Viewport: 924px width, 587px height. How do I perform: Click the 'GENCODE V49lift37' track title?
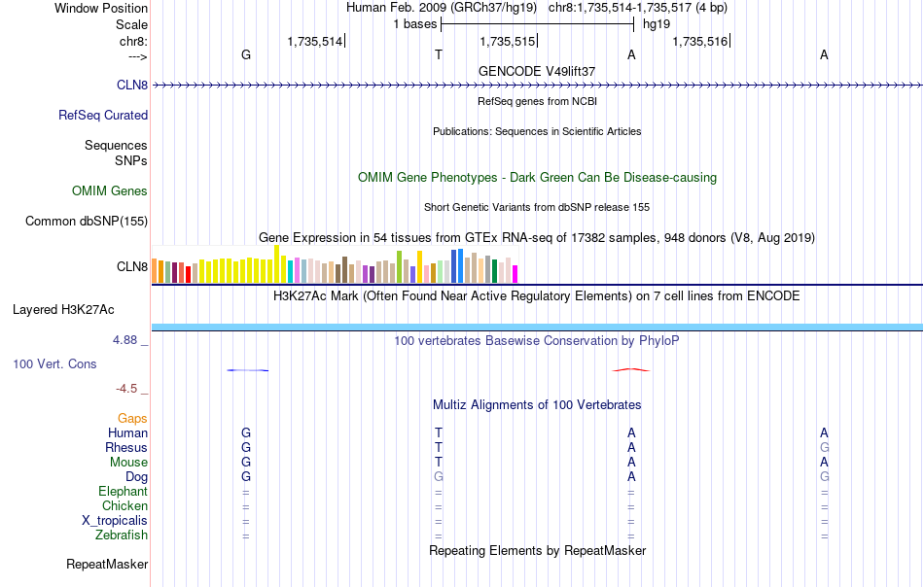(537, 71)
